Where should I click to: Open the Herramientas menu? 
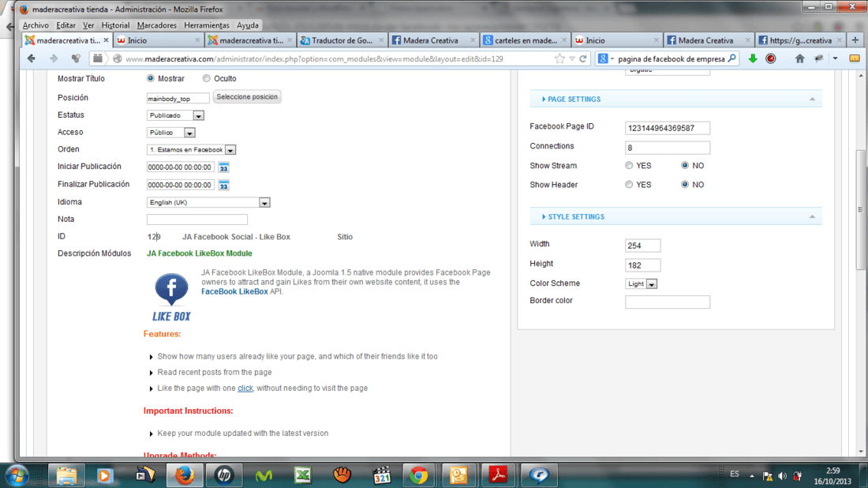coord(207,25)
